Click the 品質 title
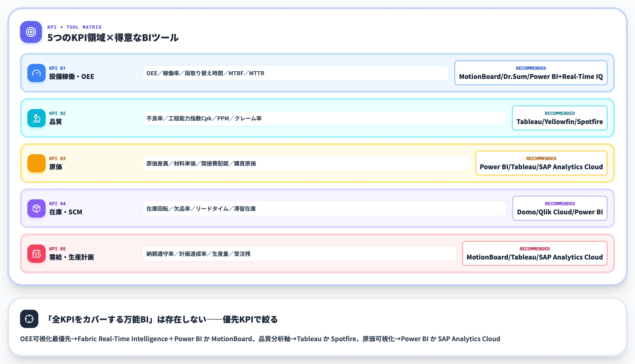 [55, 122]
